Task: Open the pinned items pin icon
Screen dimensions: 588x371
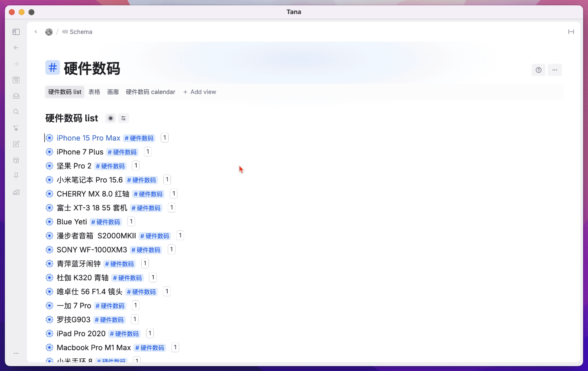Action: 16,176
